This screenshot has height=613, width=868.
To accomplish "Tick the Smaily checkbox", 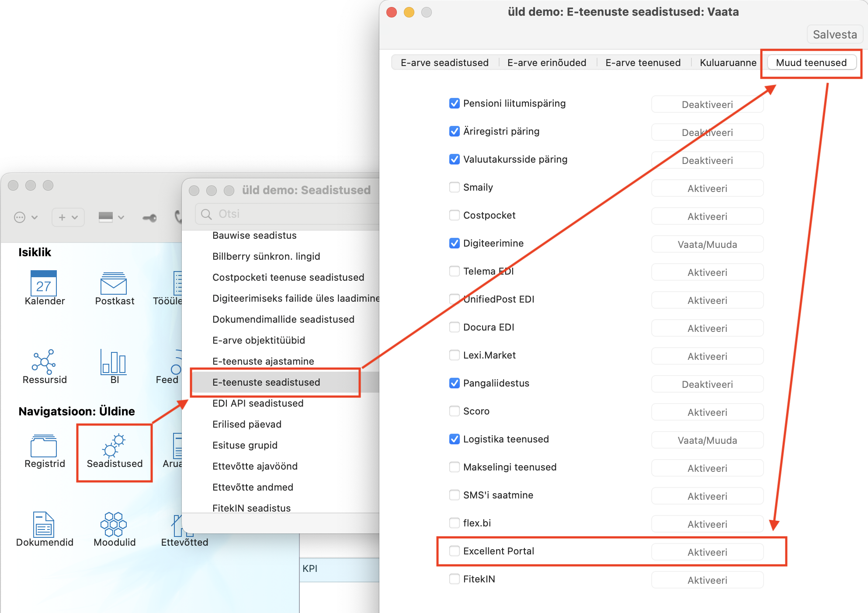I will point(455,187).
